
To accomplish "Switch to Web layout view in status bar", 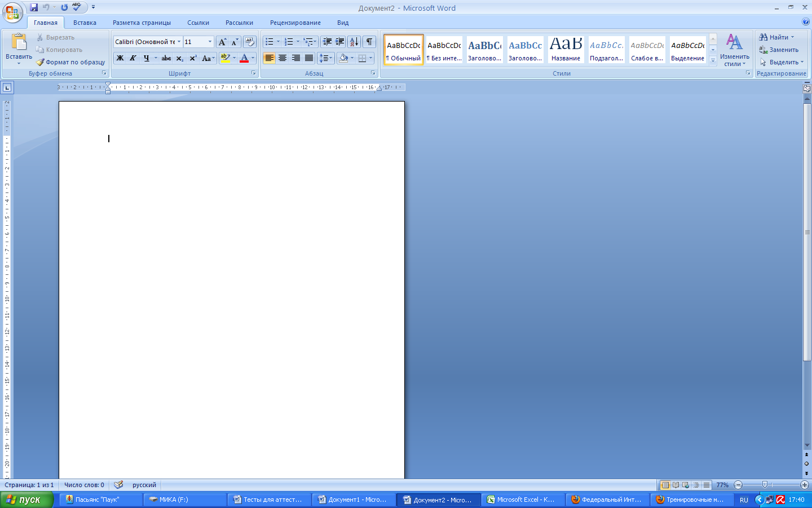I will click(686, 485).
